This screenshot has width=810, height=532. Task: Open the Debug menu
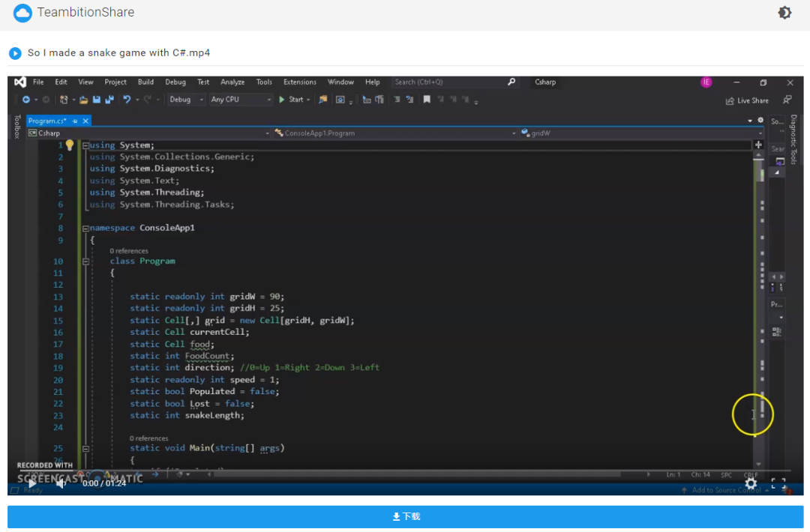point(175,82)
